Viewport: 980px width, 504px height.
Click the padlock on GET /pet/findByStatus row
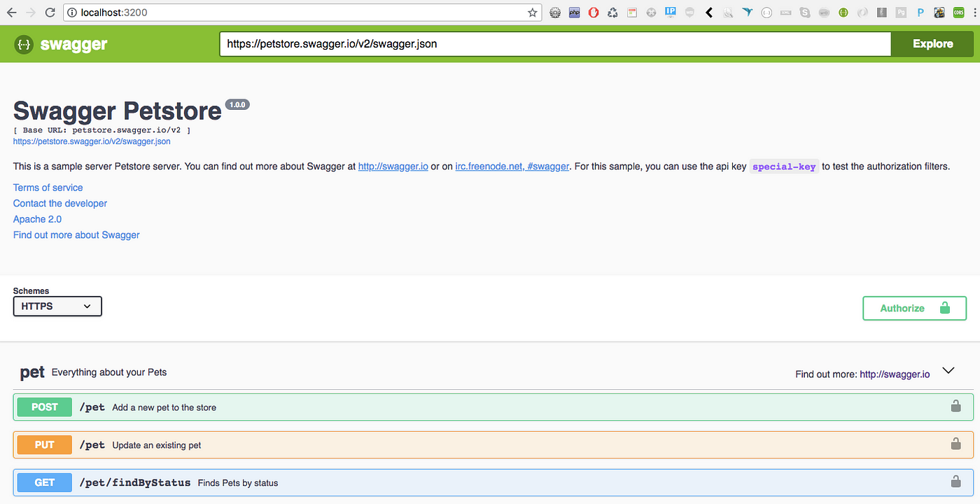coord(955,482)
